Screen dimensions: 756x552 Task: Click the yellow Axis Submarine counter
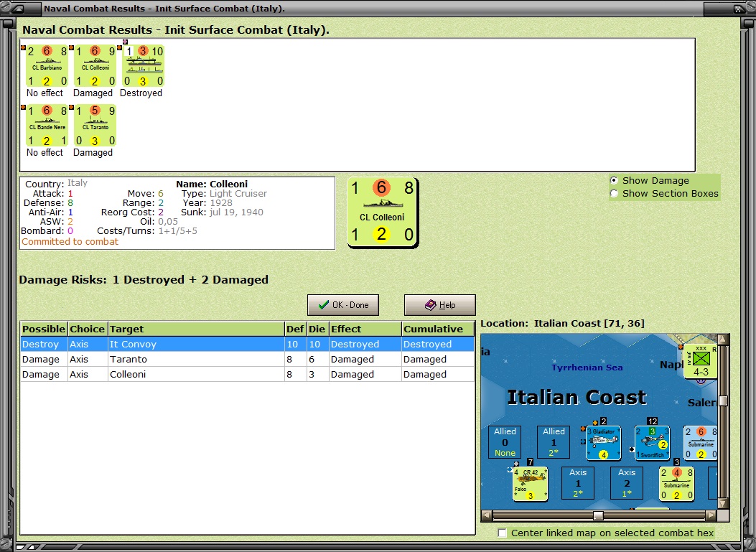click(x=676, y=484)
